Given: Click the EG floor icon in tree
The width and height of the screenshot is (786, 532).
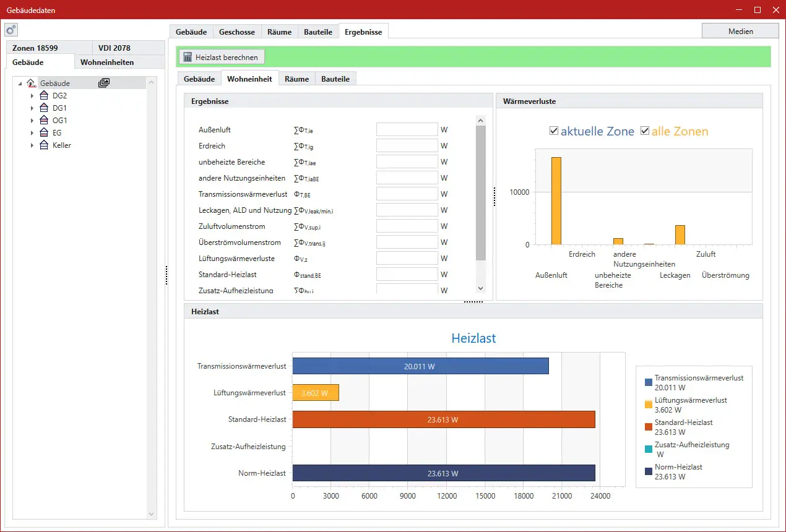Looking at the screenshot, I should pyautogui.click(x=44, y=133).
